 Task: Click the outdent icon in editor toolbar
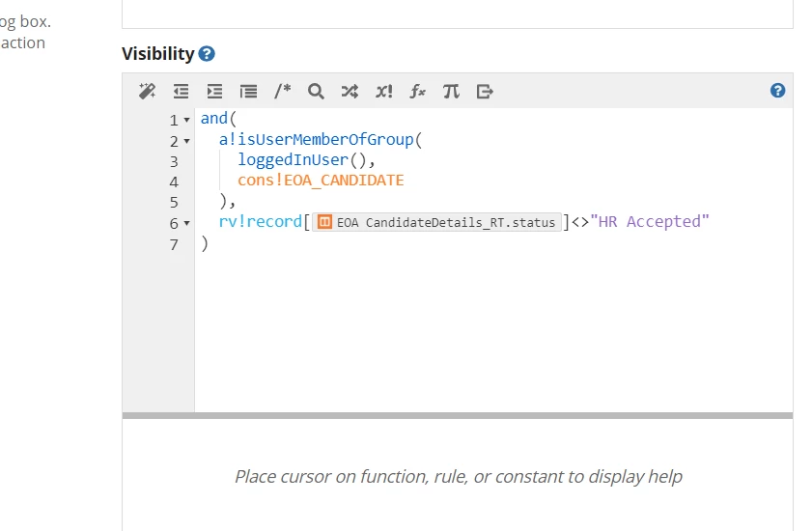pos(181,91)
